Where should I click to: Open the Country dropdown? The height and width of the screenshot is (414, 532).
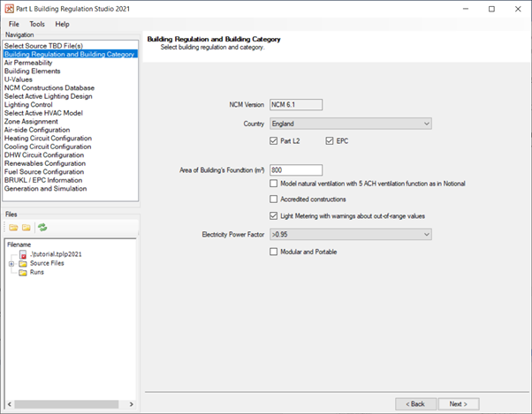coord(351,124)
